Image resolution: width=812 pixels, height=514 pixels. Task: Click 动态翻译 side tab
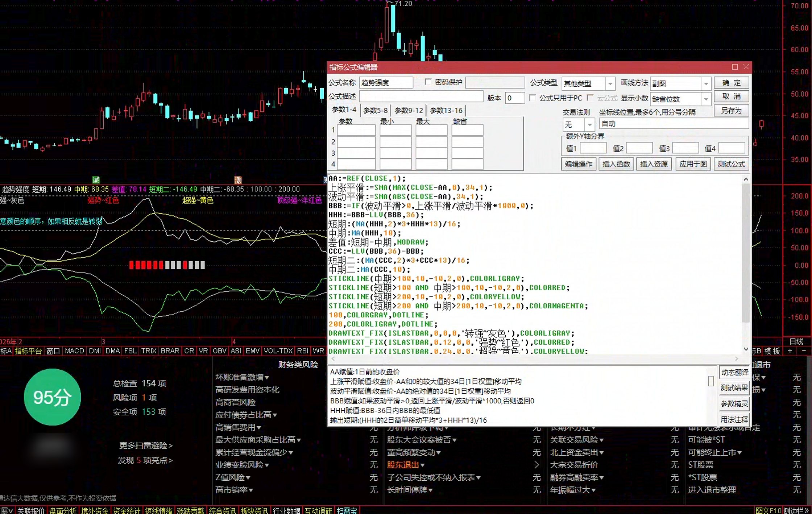click(734, 373)
